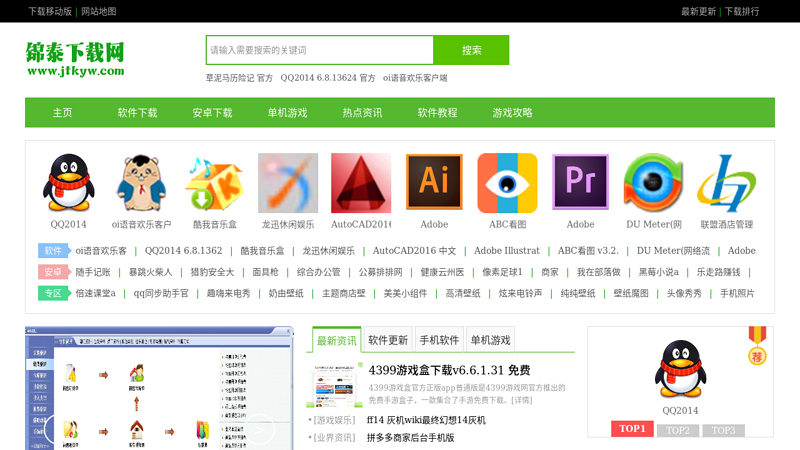The width and height of the screenshot is (800, 450).
Task: Open the oi语音欢乐客户 hamster icon
Action: pyautogui.click(x=141, y=183)
